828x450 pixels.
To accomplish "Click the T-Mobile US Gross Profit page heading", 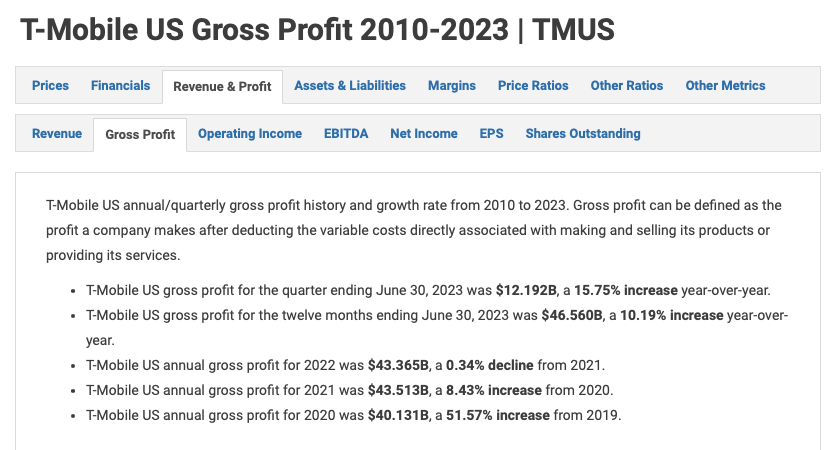I will [317, 30].
